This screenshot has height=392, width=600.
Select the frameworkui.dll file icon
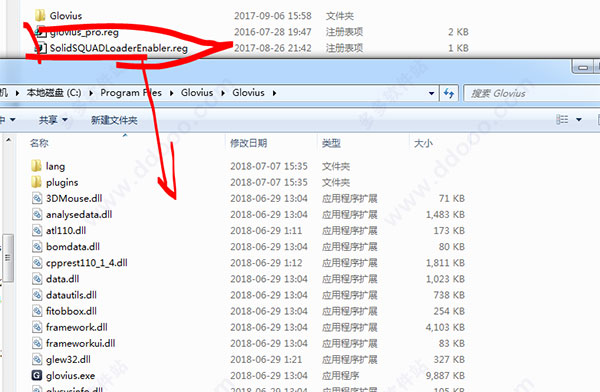coord(37,343)
